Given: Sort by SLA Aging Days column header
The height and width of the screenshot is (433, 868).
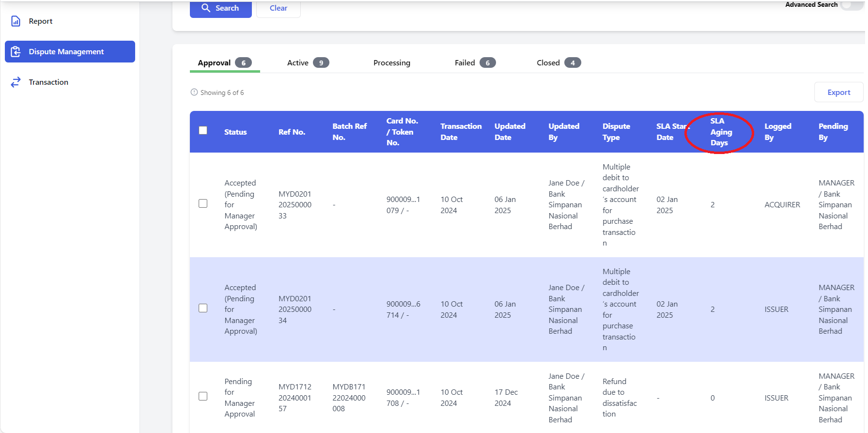Looking at the screenshot, I should point(721,132).
